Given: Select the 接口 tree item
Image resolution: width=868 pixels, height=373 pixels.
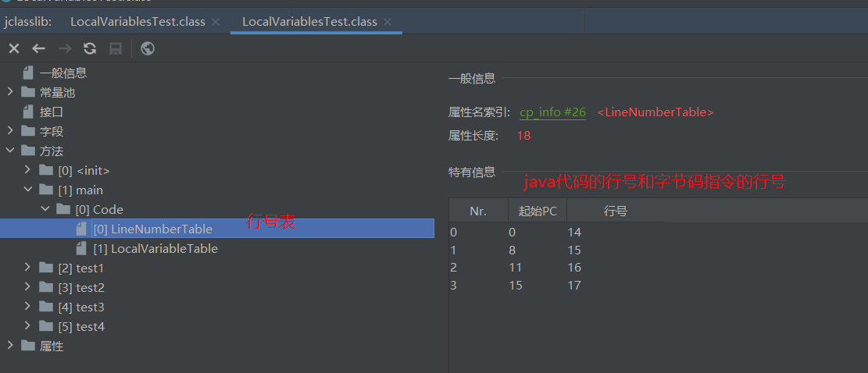Looking at the screenshot, I should [52, 112].
